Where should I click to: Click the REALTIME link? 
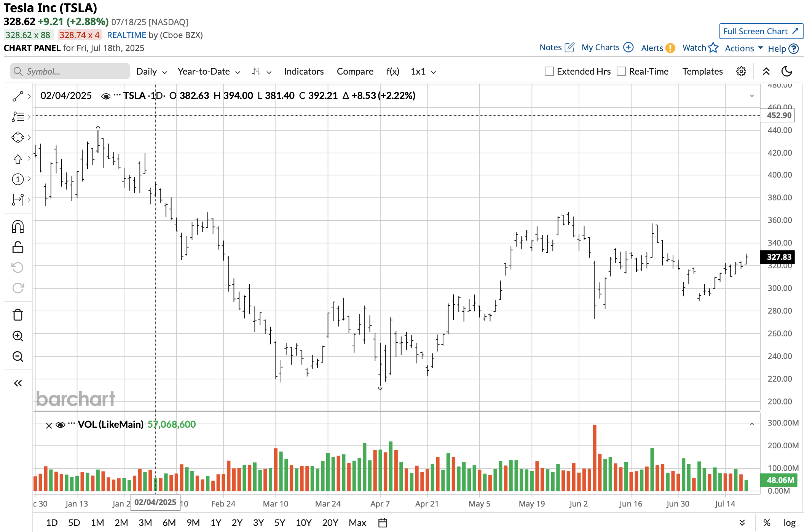point(126,35)
